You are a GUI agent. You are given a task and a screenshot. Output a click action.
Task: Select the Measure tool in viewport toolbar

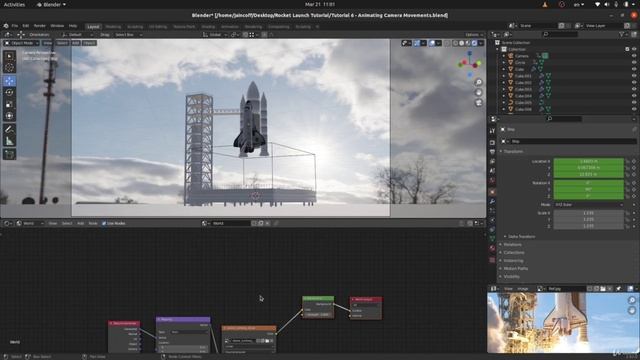[9, 141]
